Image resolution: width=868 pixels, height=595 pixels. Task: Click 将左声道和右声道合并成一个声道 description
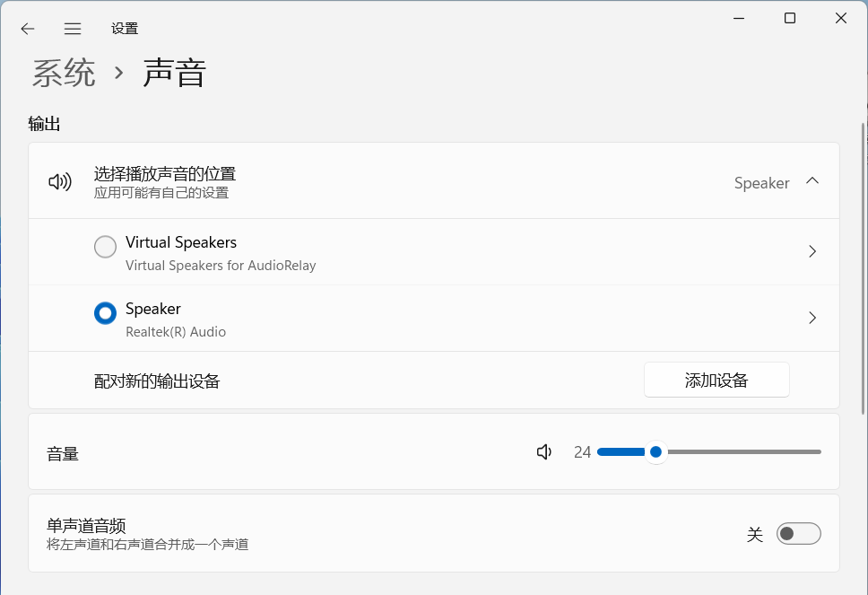point(147,545)
